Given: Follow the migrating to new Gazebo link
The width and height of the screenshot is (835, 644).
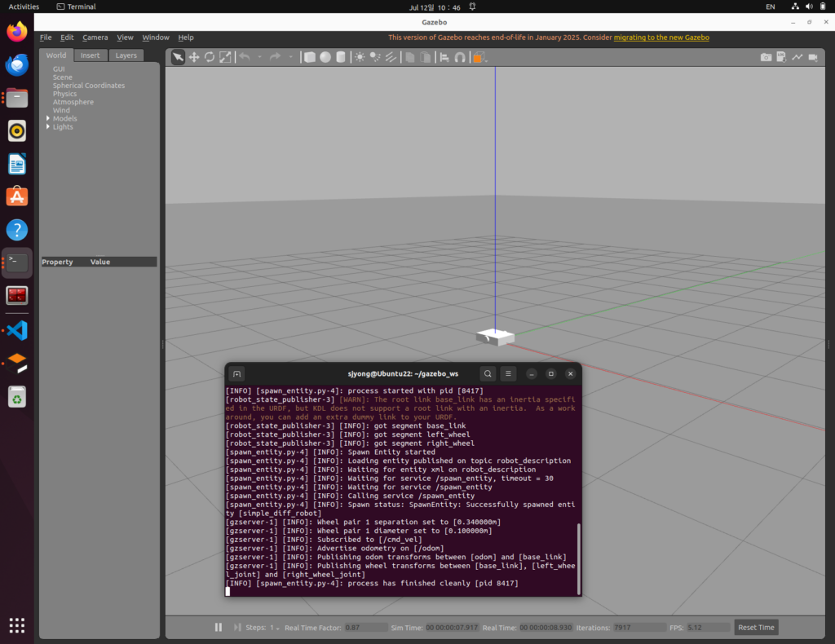Looking at the screenshot, I should [661, 37].
